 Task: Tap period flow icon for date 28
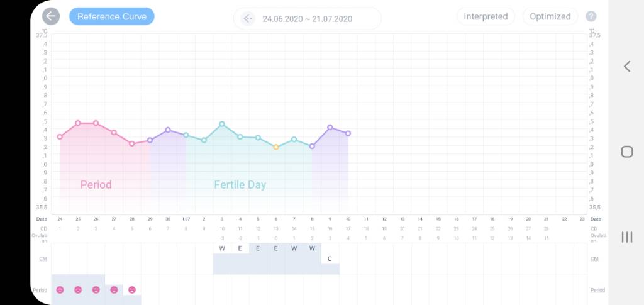(132, 290)
